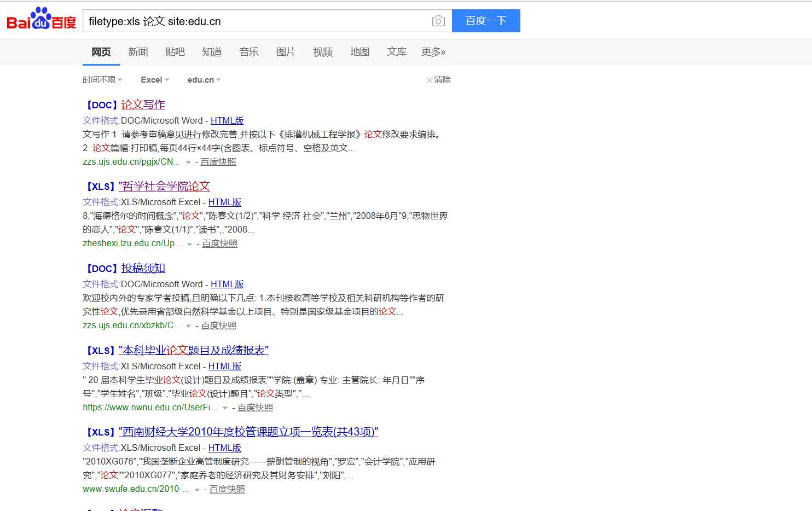Expand arrow next to www.nwnu.edu.cn URL
This screenshot has height=511, width=812.
tap(225, 408)
